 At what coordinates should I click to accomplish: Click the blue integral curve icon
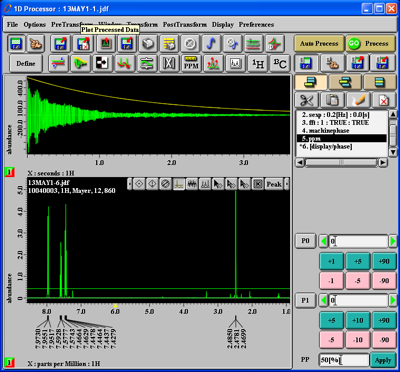pyautogui.click(x=212, y=43)
